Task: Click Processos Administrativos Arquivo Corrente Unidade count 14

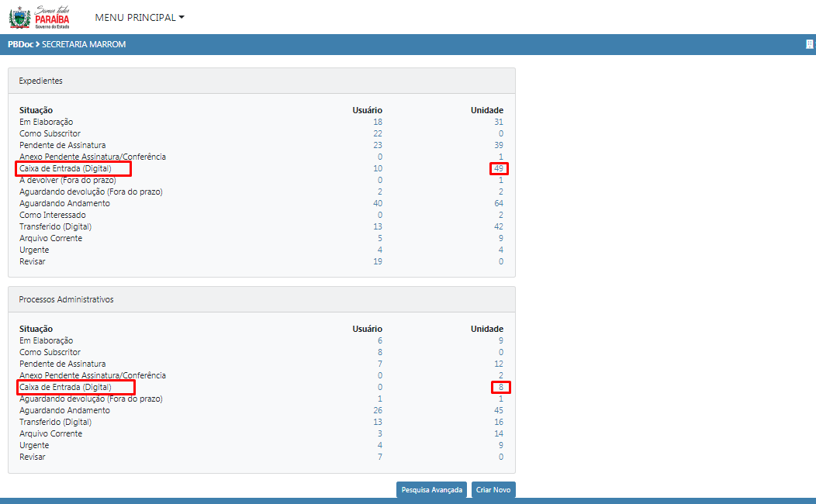Action: [x=499, y=433]
